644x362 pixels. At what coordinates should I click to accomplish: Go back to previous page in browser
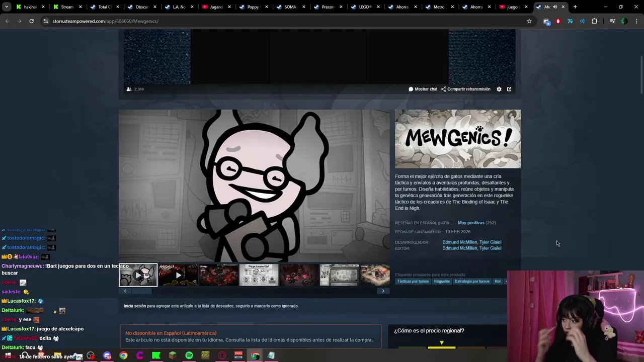[7, 21]
